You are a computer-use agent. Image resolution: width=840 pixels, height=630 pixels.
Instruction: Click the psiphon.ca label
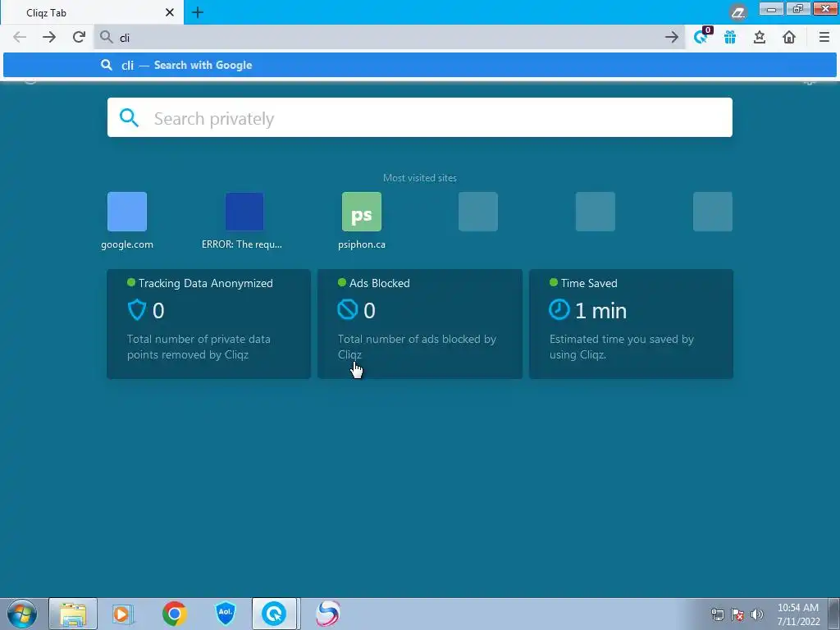(362, 244)
